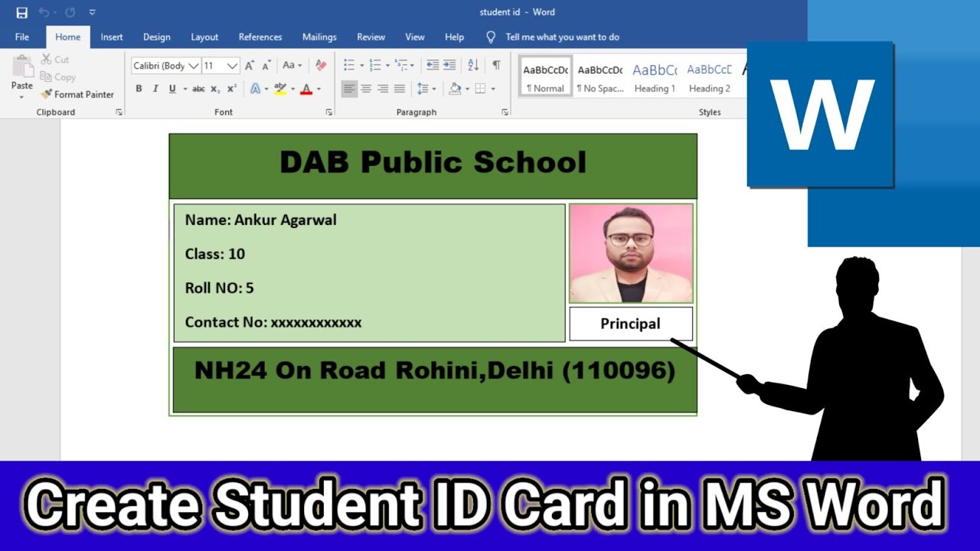The height and width of the screenshot is (551, 980).
Task: Select the photo on the ID card
Action: [631, 253]
